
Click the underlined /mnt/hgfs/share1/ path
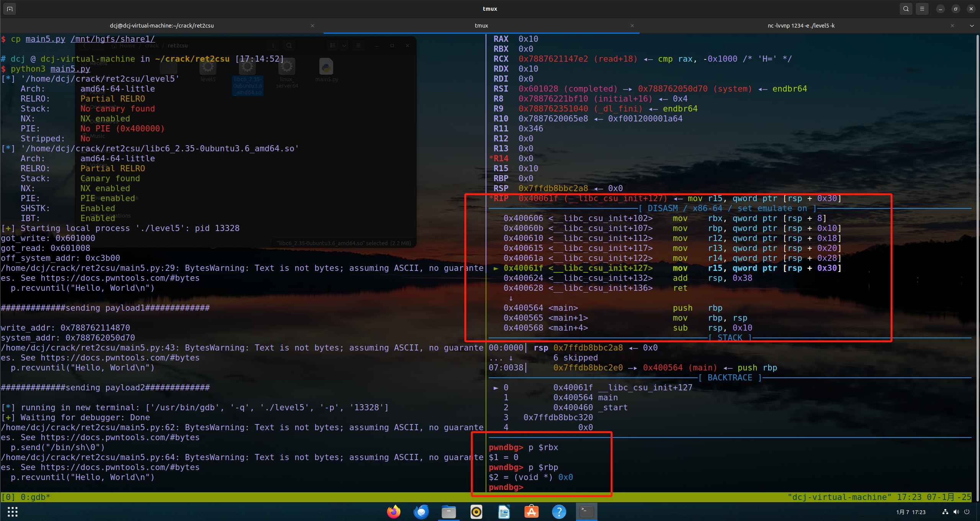pos(113,39)
